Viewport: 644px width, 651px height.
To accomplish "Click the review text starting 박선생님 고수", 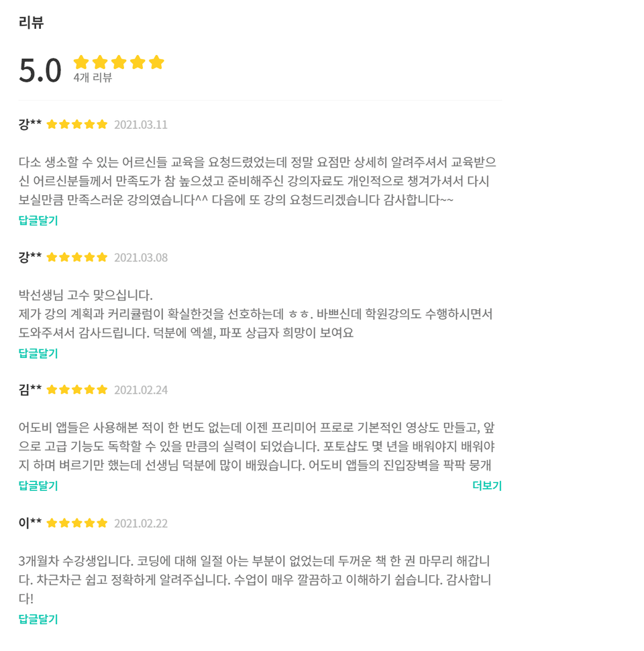I will tap(86, 295).
